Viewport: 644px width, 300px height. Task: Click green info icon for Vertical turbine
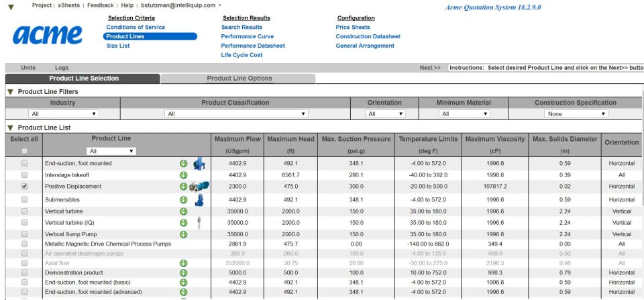[183, 211]
